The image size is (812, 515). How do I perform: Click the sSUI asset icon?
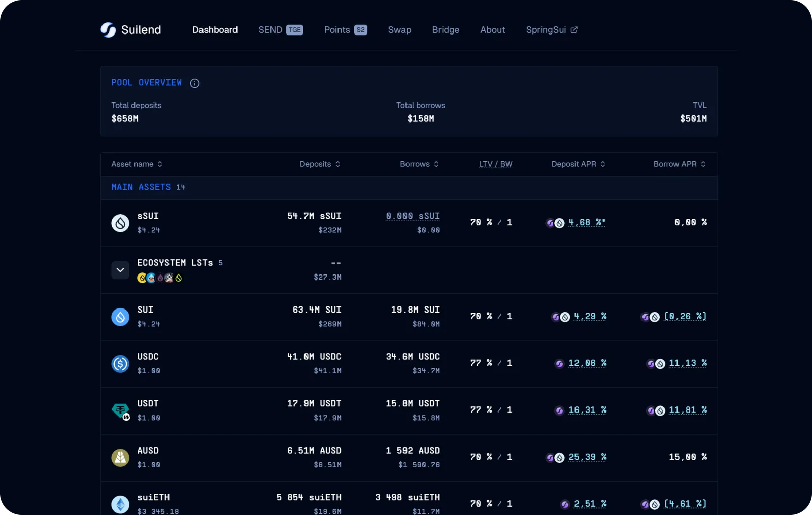tap(120, 223)
